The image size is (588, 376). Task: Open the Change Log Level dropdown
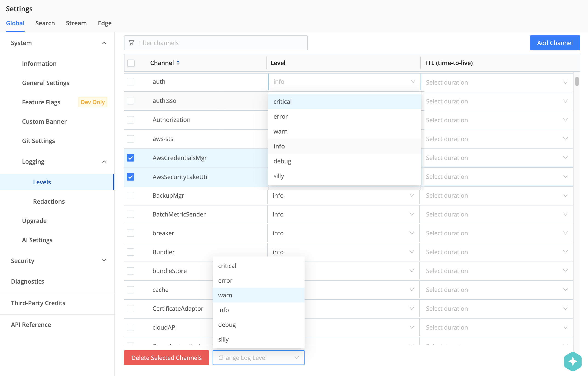click(258, 357)
